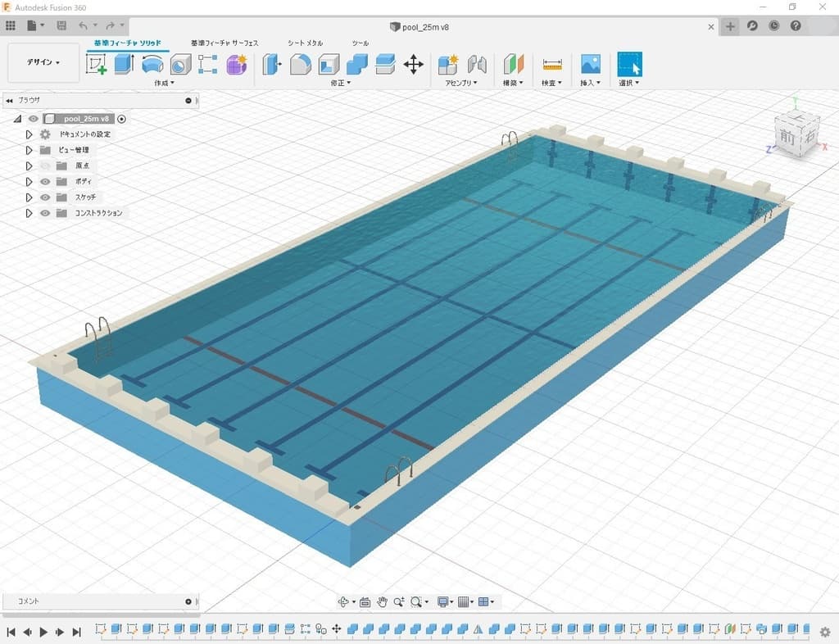Open the 修正 menu label
Image resolution: width=839 pixels, height=644 pixels.
(340, 83)
